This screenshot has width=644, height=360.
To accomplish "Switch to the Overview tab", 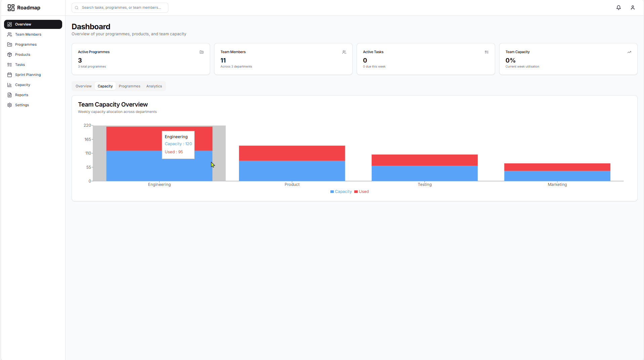I will [x=83, y=86].
